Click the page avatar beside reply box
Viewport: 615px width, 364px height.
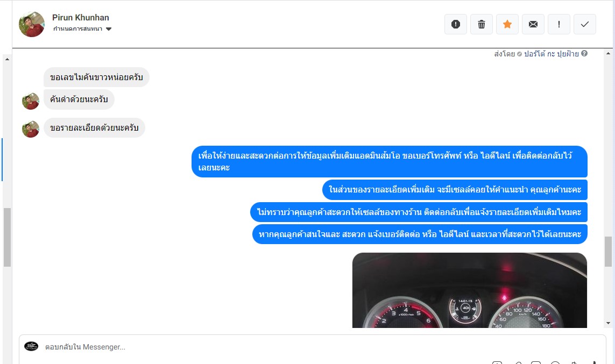point(31,346)
